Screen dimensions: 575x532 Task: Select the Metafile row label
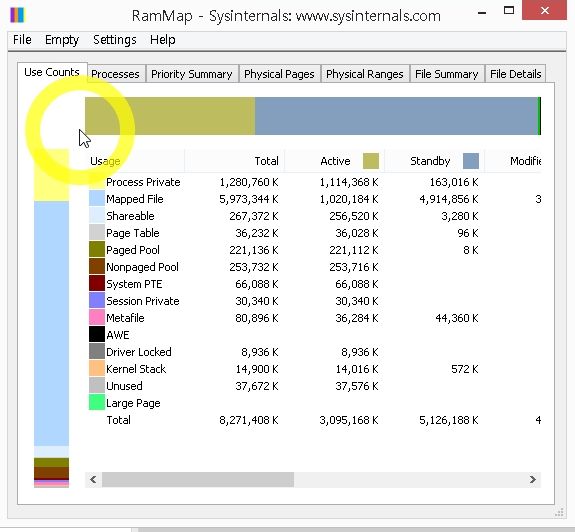pyautogui.click(x=125, y=318)
